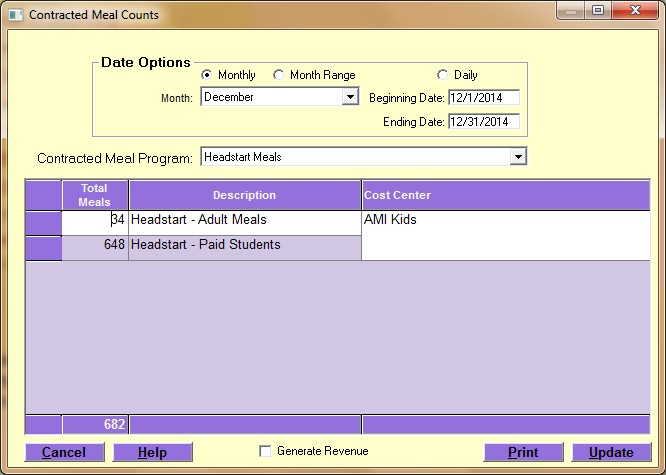Image resolution: width=666 pixels, height=475 pixels.
Task: Switch to the Daily radio option
Action: tap(443, 75)
